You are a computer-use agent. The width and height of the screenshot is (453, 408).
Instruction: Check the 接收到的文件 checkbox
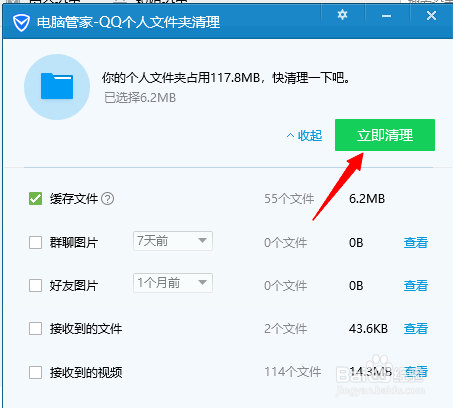coord(35,329)
